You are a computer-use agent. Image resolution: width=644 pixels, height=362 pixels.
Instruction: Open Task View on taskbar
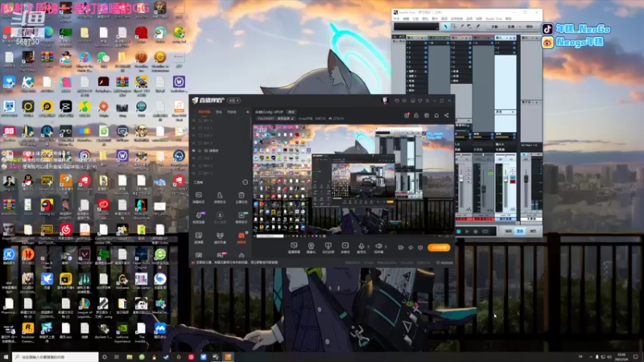(117, 357)
